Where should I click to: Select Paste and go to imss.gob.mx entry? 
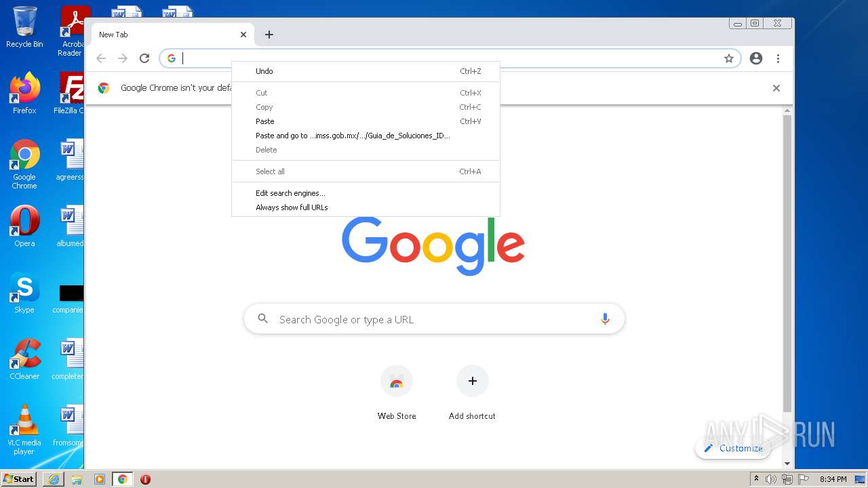click(366, 136)
